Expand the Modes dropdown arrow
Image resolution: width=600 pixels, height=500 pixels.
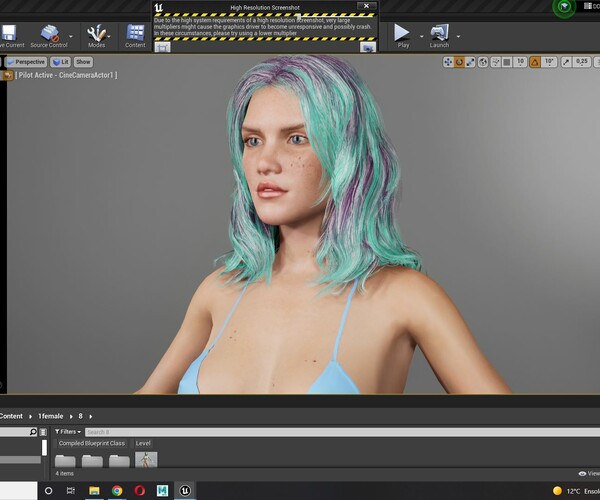[109, 36]
